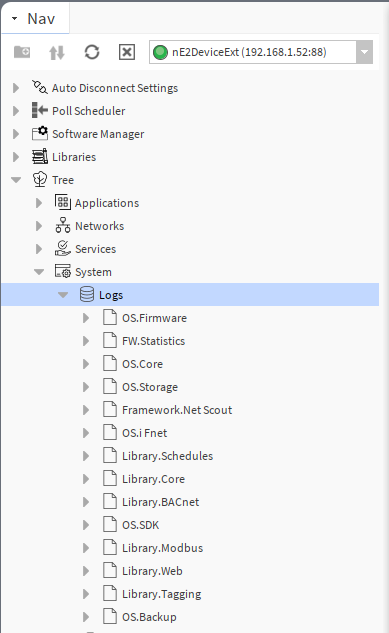The image size is (389, 633).
Task: Select the Libraries tree item
Action: (x=74, y=157)
